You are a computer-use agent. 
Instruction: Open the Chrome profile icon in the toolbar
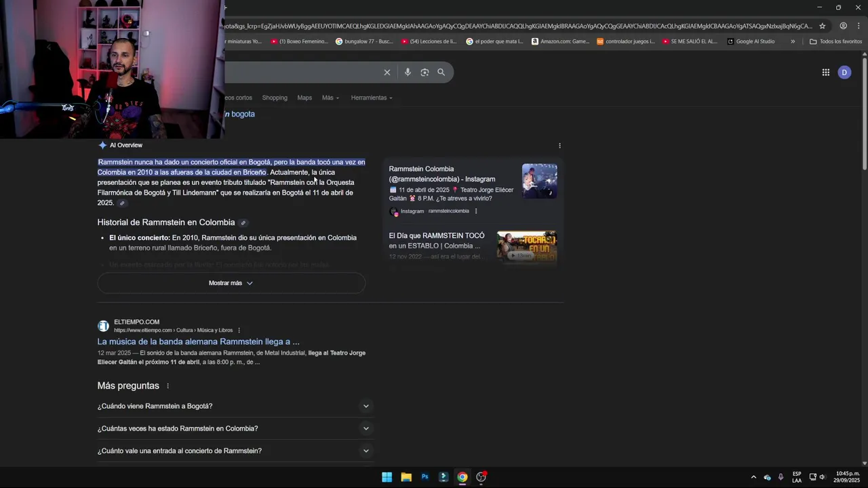coord(843,26)
